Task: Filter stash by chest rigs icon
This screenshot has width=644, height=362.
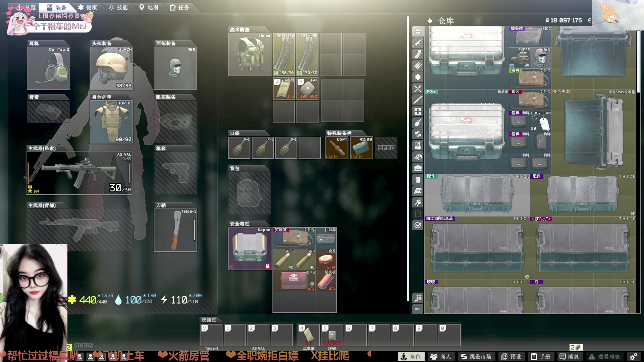Action: (418, 145)
